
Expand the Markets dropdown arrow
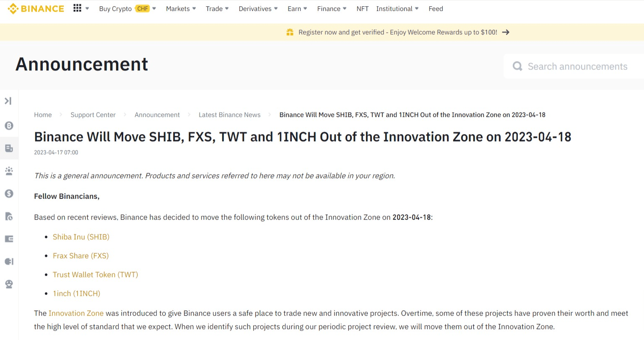(x=194, y=8)
